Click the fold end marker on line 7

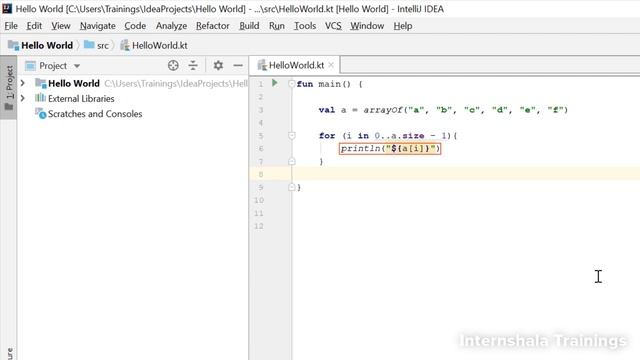pos(291,161)
